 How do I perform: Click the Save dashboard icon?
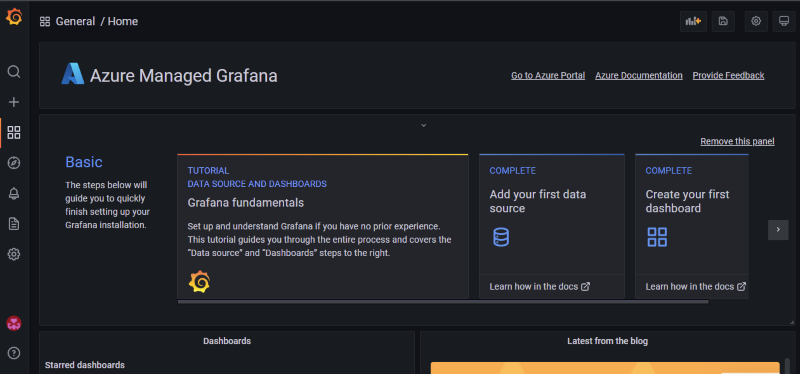coord(723,21)
